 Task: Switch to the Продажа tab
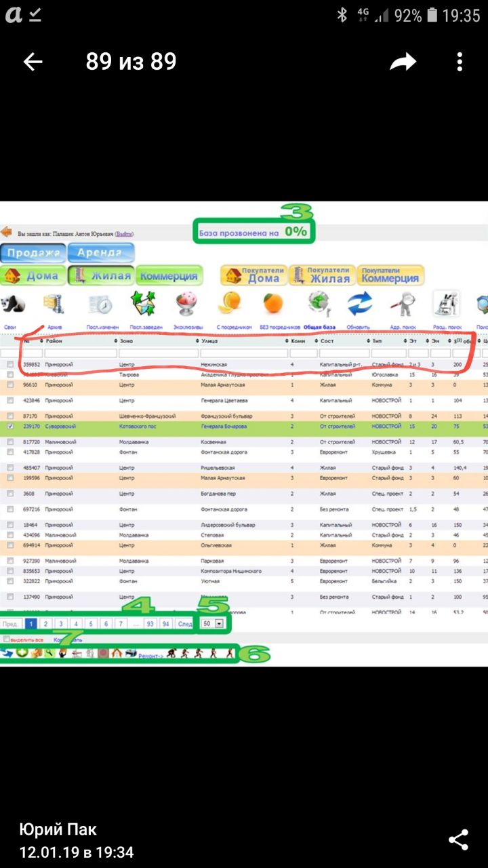(x=33, y=253)
